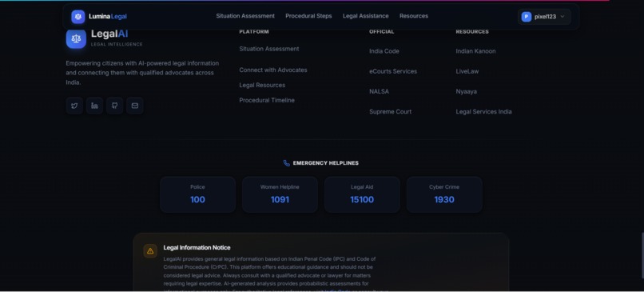Open Resources in the top navbar
This screenshot has height=292, width=644.
pos(414,16)
